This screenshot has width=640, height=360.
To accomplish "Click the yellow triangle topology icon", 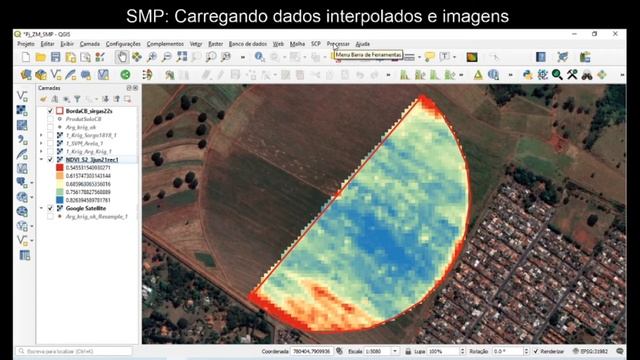I will coord(478,75).
